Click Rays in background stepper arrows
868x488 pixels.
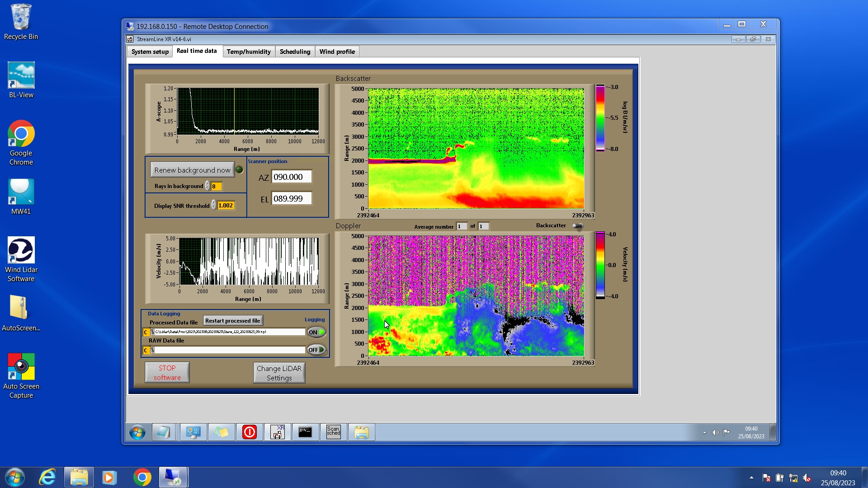click(208, 186)
